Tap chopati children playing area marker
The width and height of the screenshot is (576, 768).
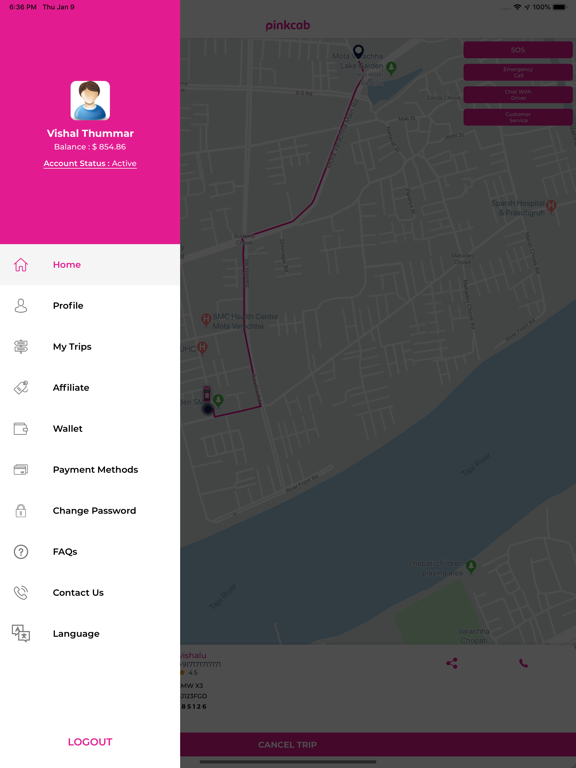471,567
